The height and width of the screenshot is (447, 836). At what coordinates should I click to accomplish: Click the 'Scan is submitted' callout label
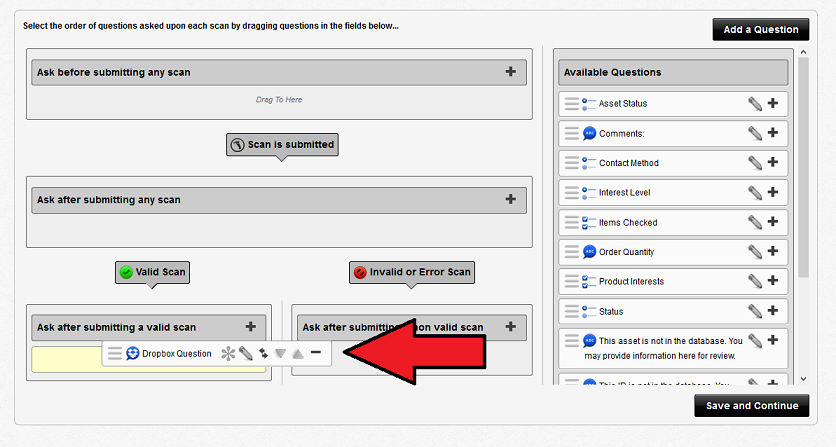pos(282,145)
